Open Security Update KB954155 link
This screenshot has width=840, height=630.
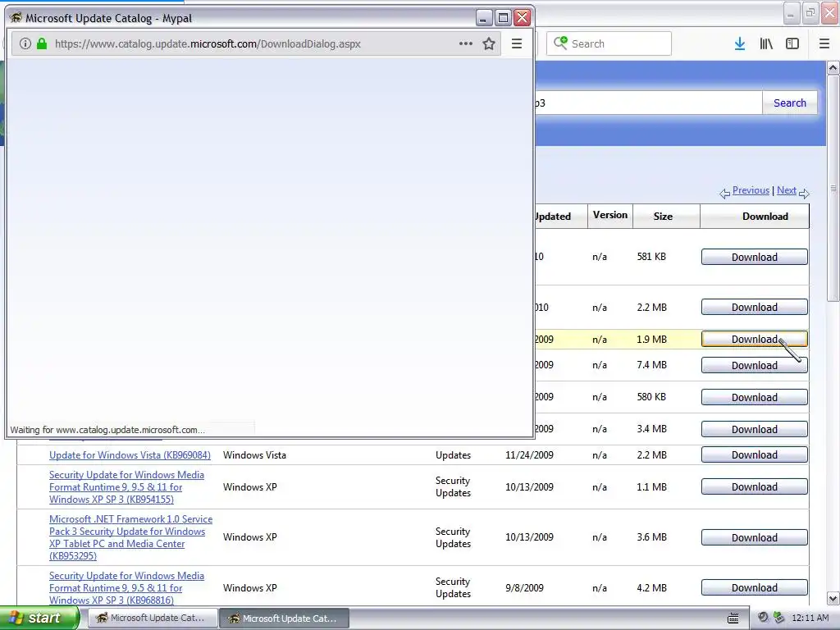pos(126,487)
